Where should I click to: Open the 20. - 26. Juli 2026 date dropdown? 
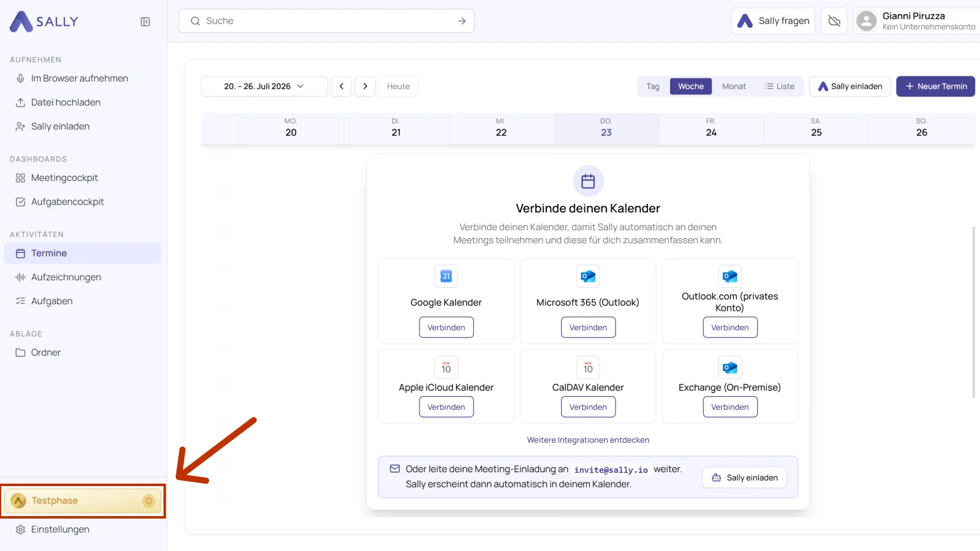[264, 86]
